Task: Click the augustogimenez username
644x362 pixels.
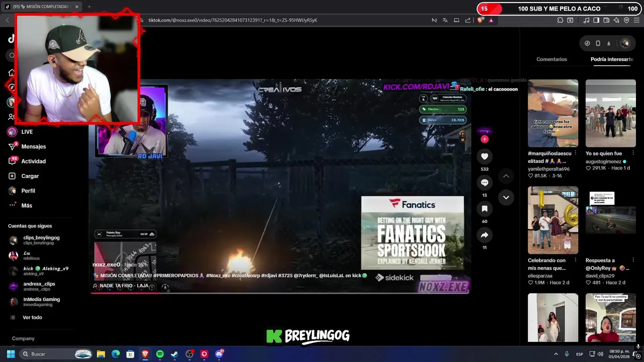Action: 603,162
